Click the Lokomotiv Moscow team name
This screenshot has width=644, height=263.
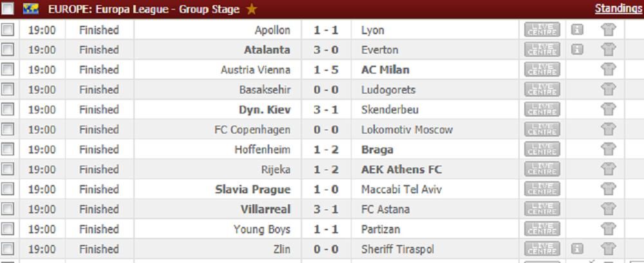(x=406, y=130)
